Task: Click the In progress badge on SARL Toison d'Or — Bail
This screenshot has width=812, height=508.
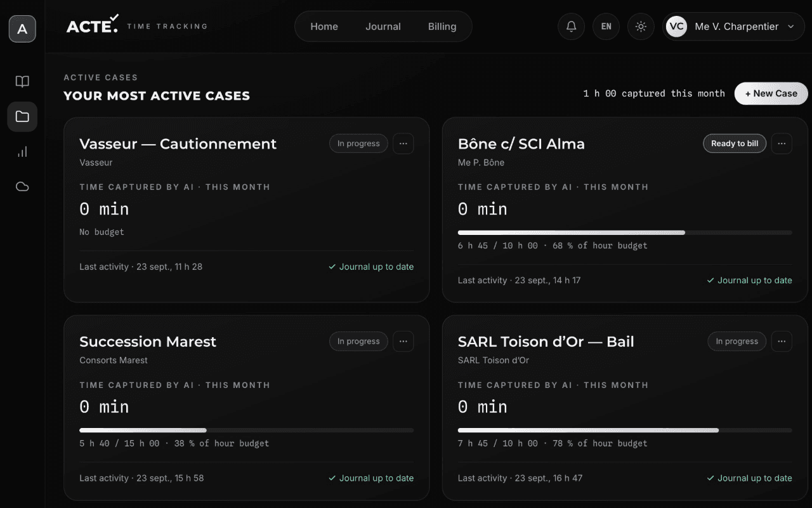Action: tap(737, 341)
